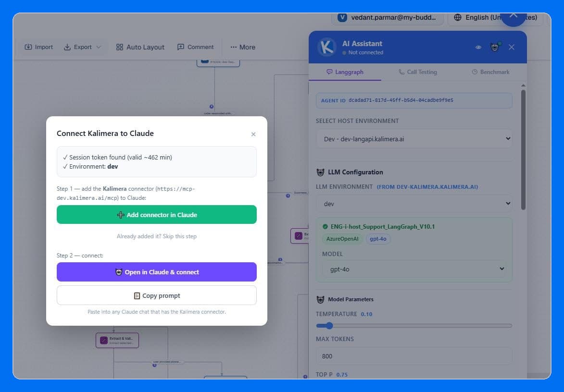
Task: Click Add connector in Claude button
Action: (x=156, y=215)
